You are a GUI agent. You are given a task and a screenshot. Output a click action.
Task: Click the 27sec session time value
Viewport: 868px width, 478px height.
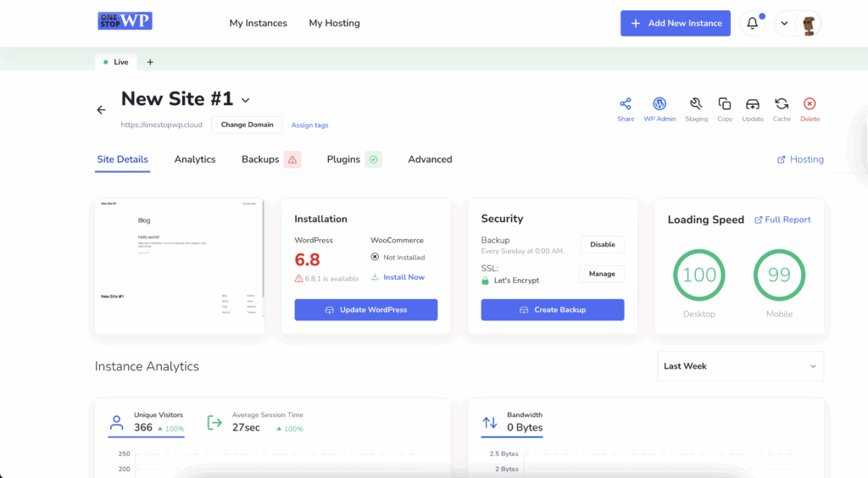tap(246, 428)
